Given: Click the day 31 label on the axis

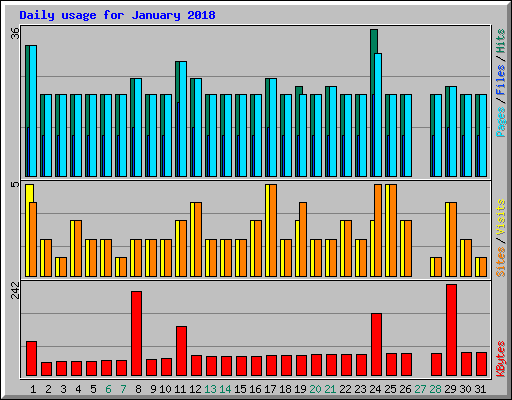Looking at the screenshot, I should point(480,389).
